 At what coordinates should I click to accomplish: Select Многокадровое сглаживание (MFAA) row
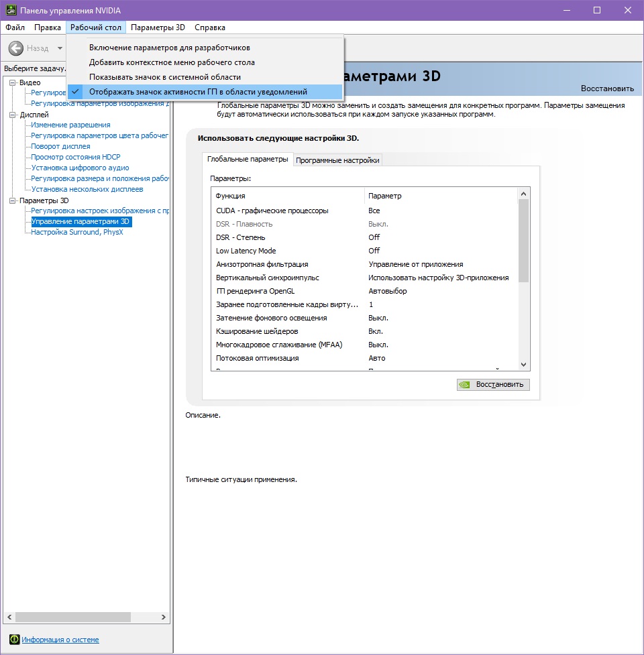[364, 345]
